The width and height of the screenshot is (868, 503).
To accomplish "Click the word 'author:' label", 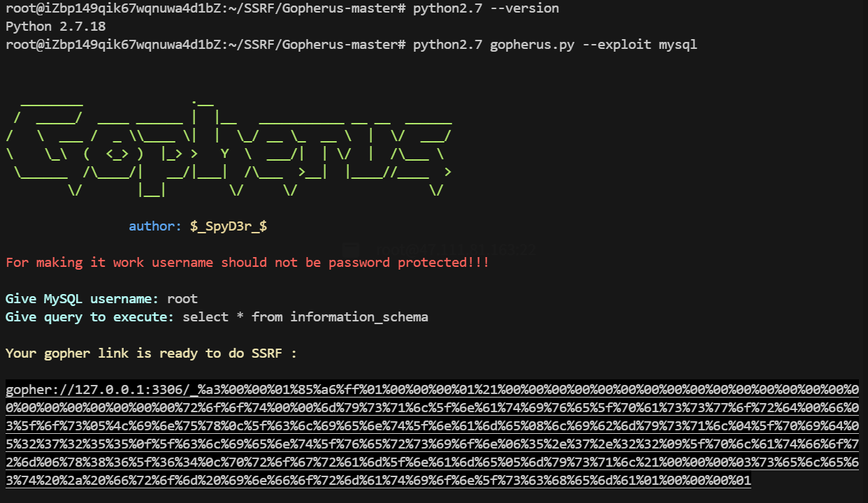I will [x=155, y=226].
